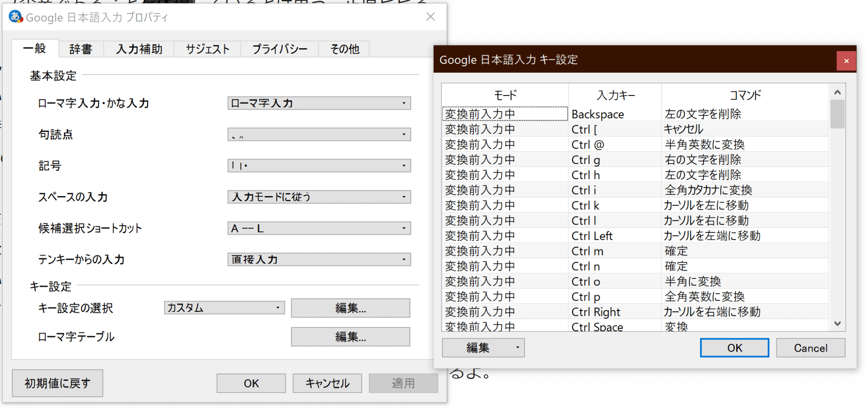Screen dimensions: 868x409
Task: Open the テンキーからの入力 dropdown
Action: point(319,259)
